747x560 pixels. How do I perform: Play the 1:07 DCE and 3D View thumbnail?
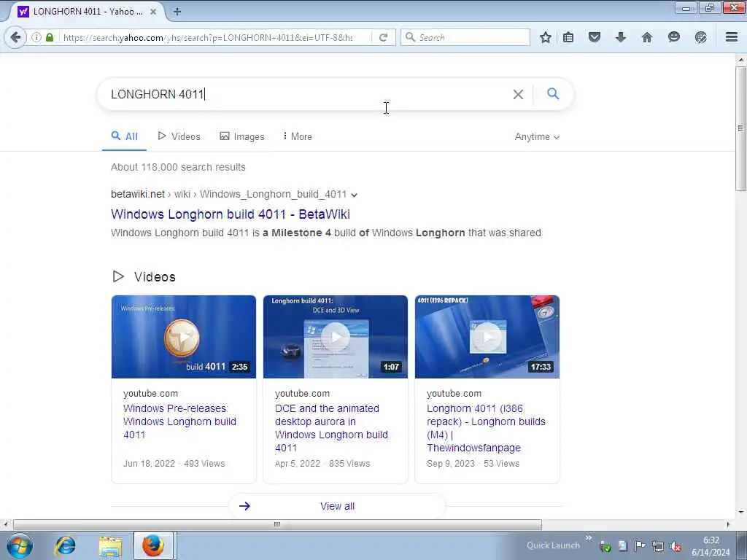[x=336, y=337]
